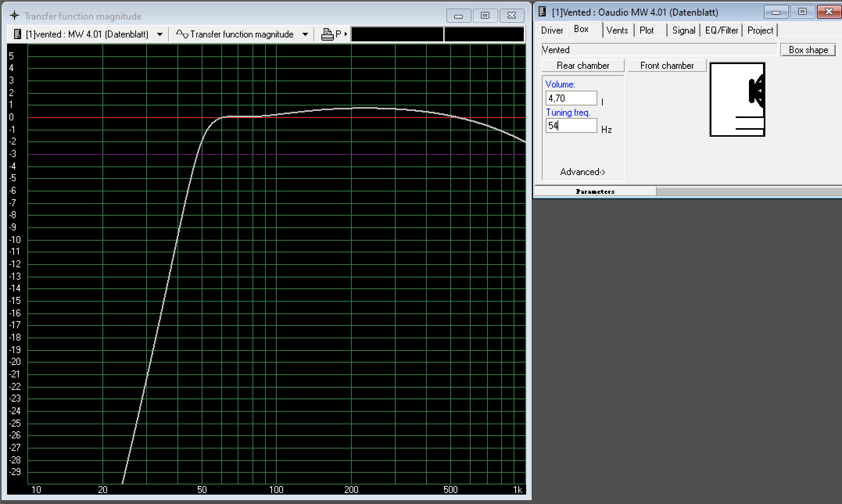Click the speaker box icon beside project name
The image size is (842, 504).
point(17,34)
